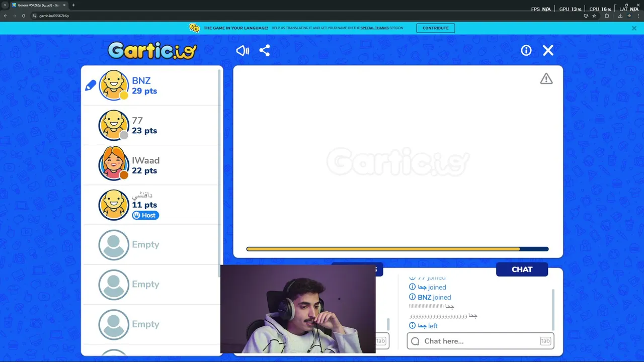
Task: Click the translation banner language icon
Action: [x=194, y=28]
